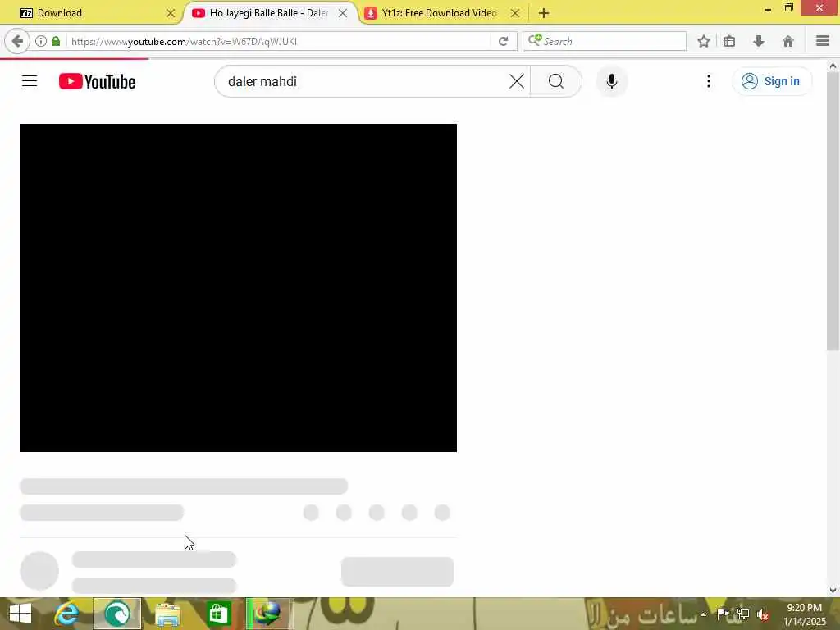Viewport: 840px width, 630px height.
Task: Open network status tray icon
Action: 743,614
